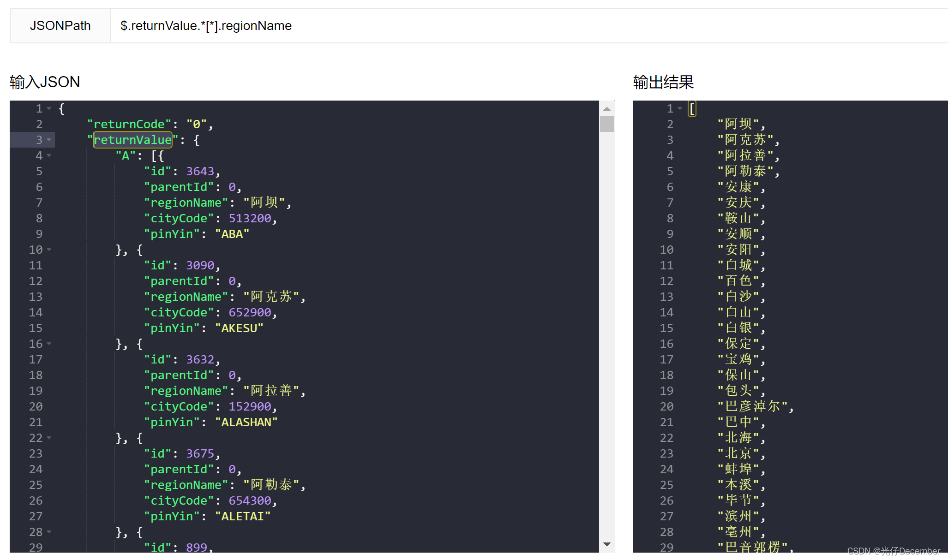Collapse the output array fold arrow
948x560 pixels.
click(x=680, y=108)
